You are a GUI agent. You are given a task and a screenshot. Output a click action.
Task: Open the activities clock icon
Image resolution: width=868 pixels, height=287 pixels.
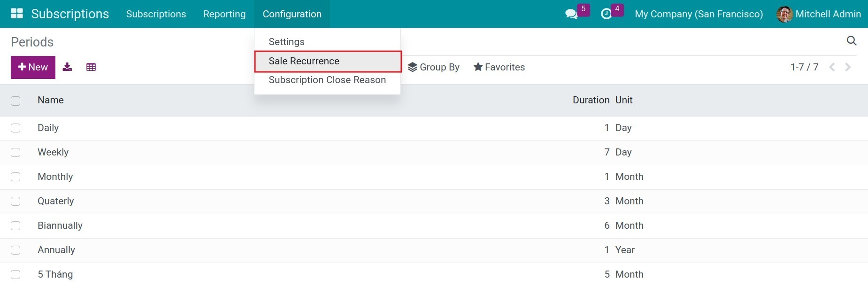[x=606, y=14]
